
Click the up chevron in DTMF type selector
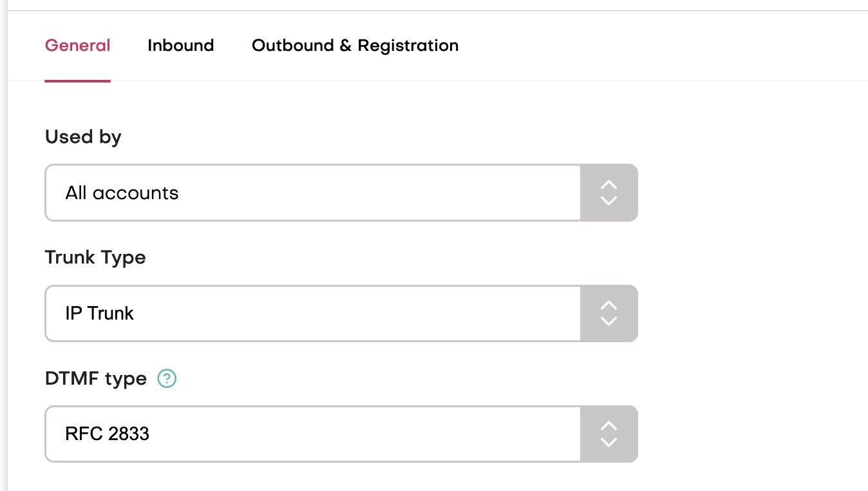pyautogui.click(x=609, y=426)
